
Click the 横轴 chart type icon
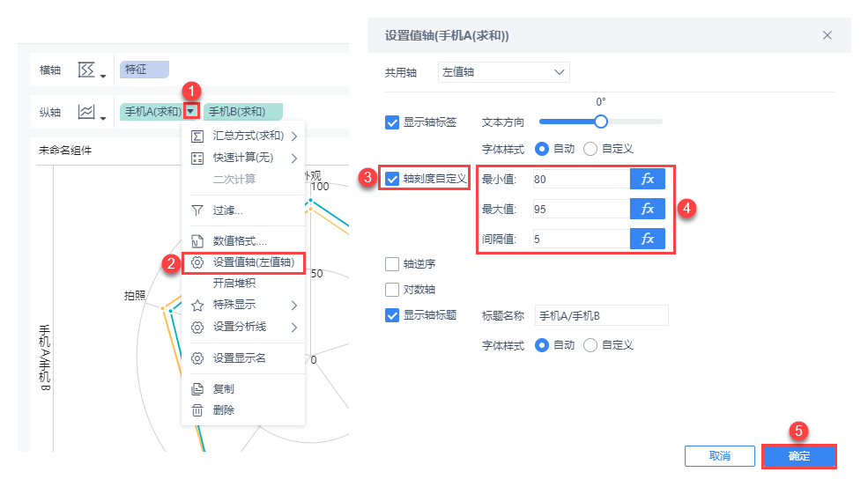tap(86, 70)
